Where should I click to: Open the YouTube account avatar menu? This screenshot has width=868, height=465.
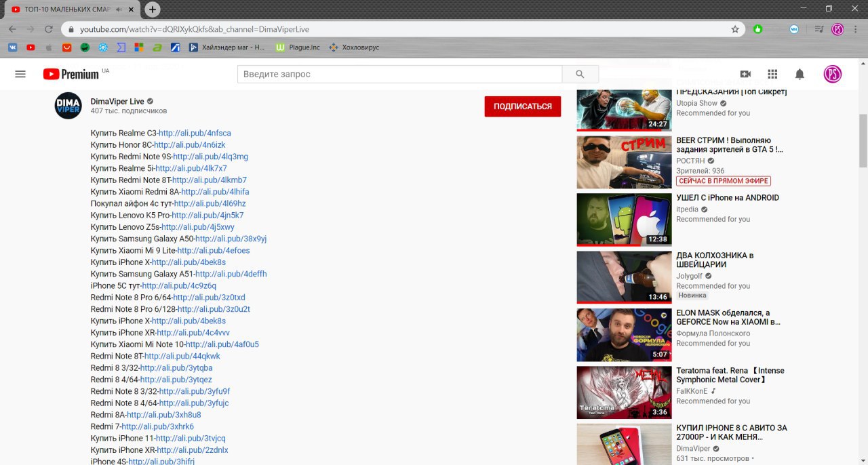point(833,75)
